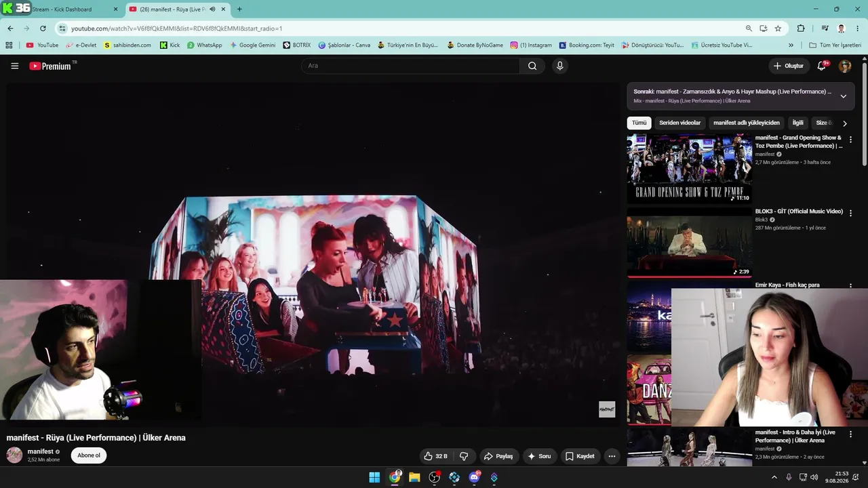Open the BOTRİX bookmark
The height and width of the screenshot is (488, 868).
(x=297, y=45)
